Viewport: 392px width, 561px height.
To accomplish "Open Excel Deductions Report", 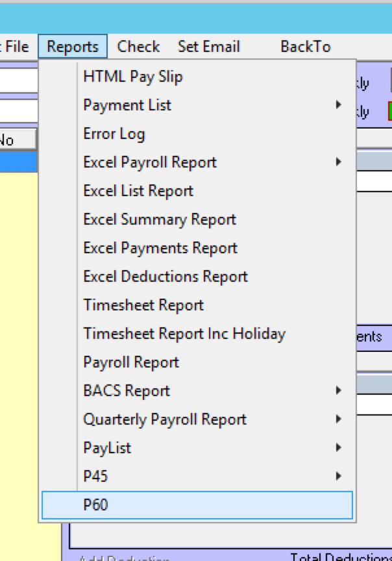I will coord(165,277).
